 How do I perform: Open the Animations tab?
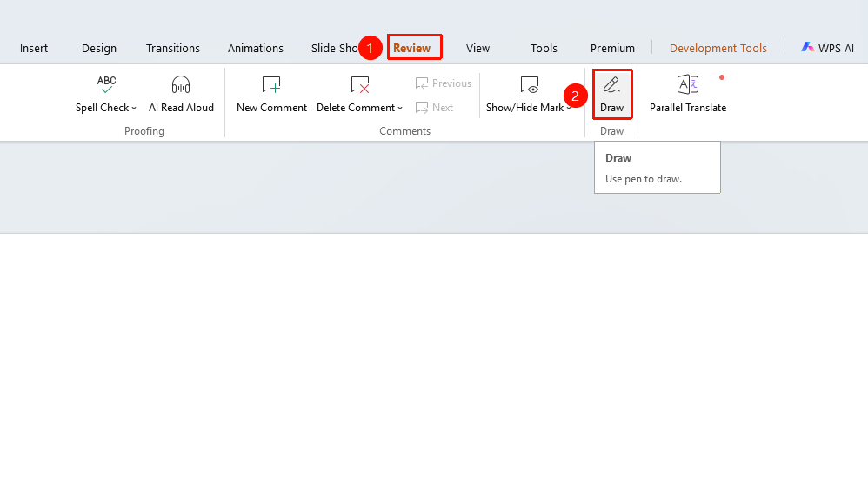click(x=255, y=48)
